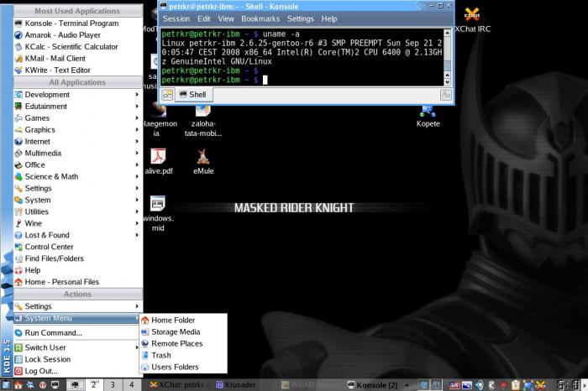Click Log Out... in Actions
The width and height of the screenshot is (588, 391).
(77, 371)
